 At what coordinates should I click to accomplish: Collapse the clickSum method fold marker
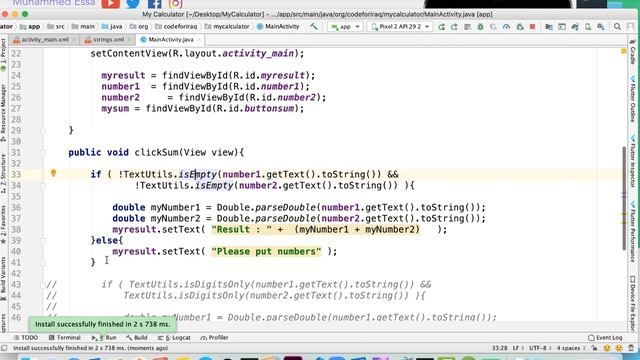[43, 153]
